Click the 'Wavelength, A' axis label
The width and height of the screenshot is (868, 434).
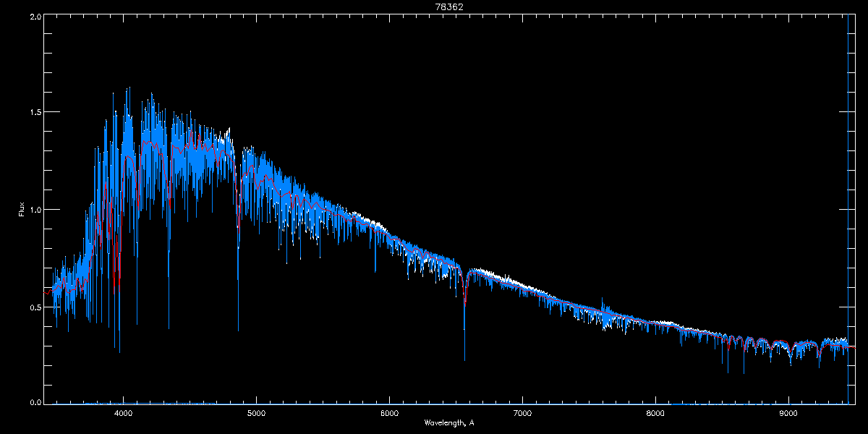coord(449,422)
